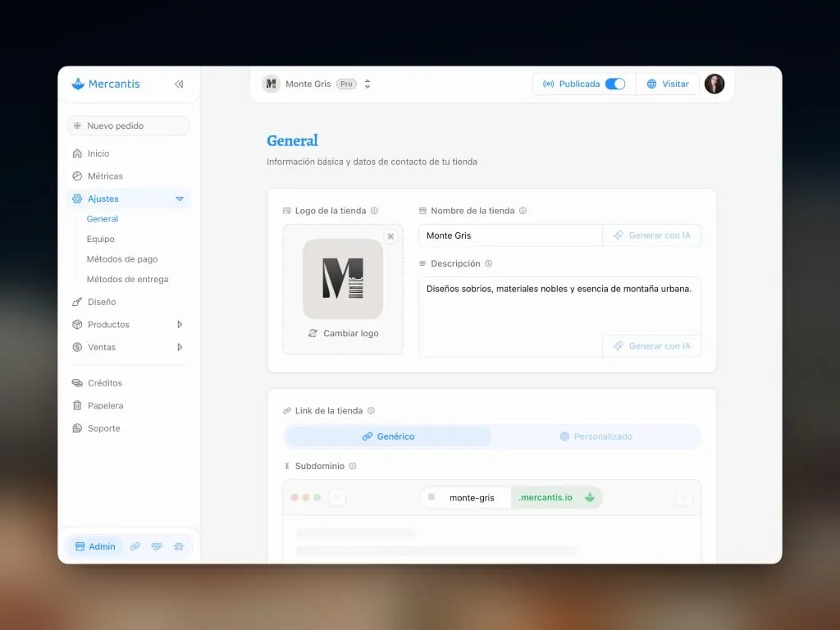This screenshot has width=840, height=630.
Task: Open the Mercantis home logo
Action: pyautogui.click(x=106, y=84)
